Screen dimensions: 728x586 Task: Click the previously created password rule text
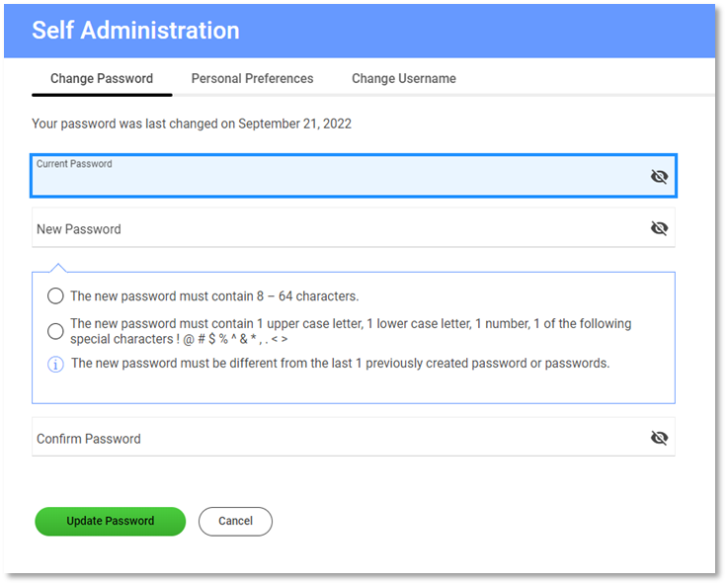tap(340, 364)
